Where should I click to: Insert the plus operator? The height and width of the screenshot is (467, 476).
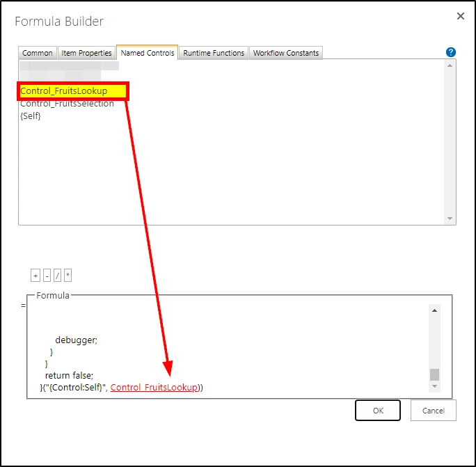pos(35,276)
